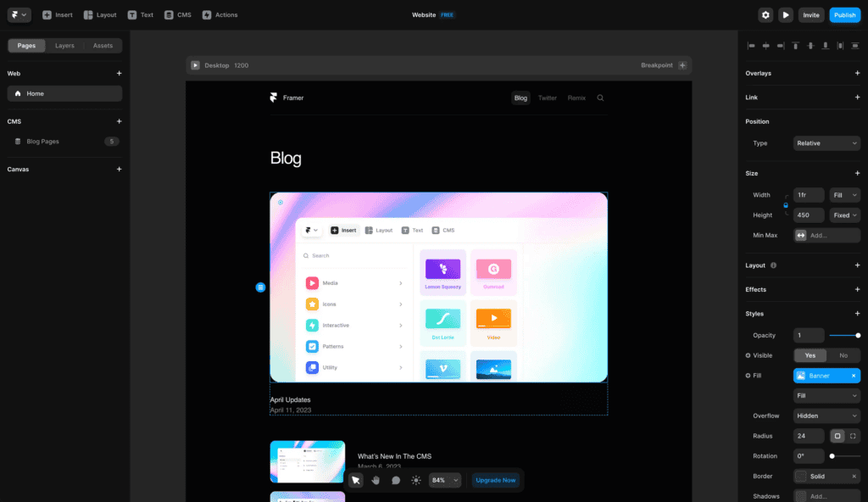Switch to the Pages tab

point(26,46)
